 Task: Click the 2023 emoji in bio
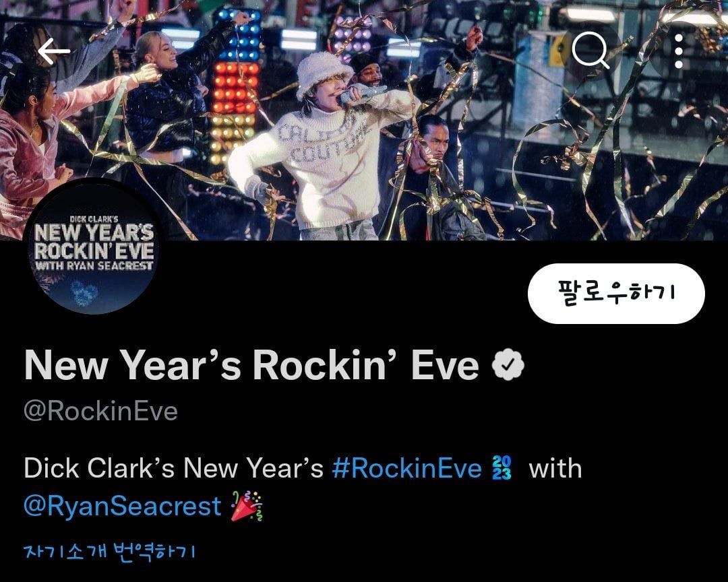[502, 467]
